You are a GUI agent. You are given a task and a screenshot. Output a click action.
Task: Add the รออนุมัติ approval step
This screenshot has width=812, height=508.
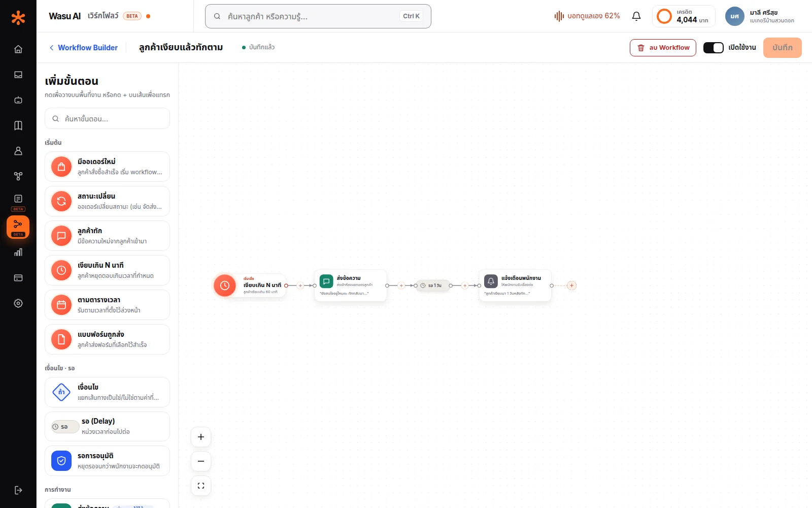coord(107,461)
